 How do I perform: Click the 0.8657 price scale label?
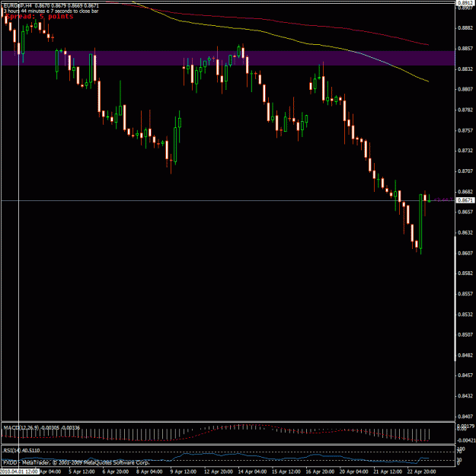click(465, 212)
